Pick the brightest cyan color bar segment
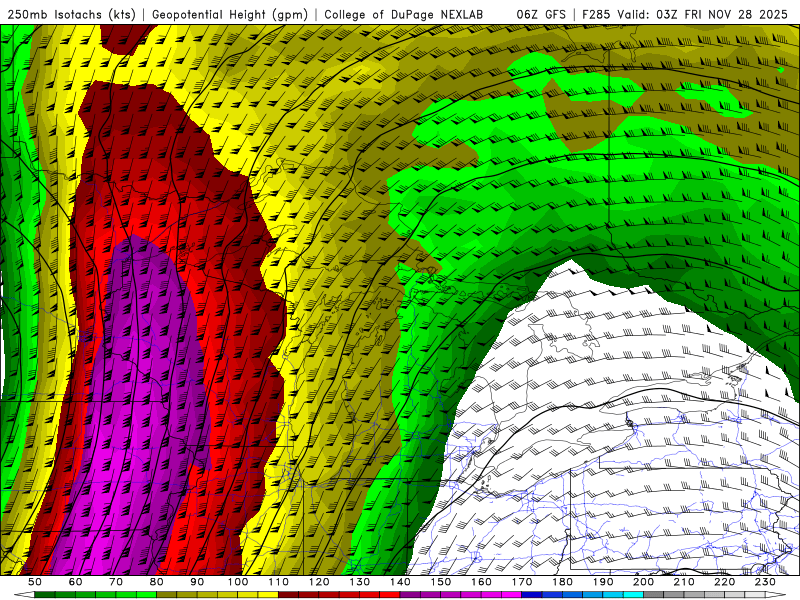Viewport: 800px width, 600px height. coord(633,595)
